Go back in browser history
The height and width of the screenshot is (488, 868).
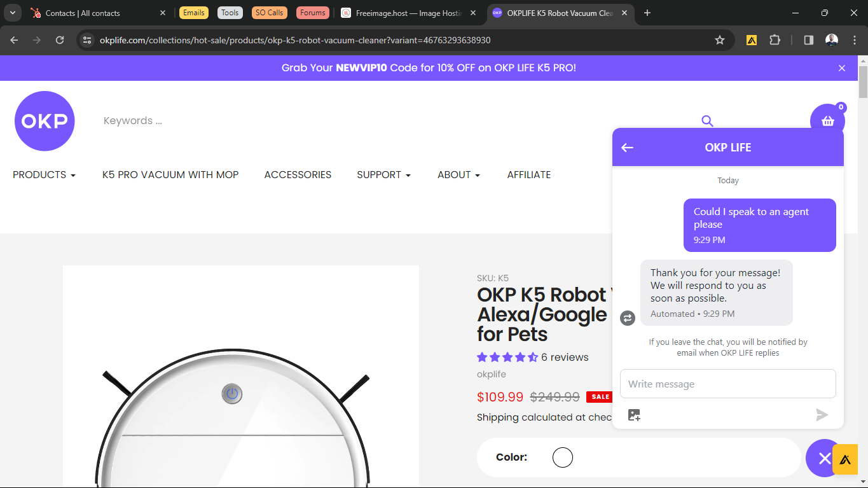(14, 40)
